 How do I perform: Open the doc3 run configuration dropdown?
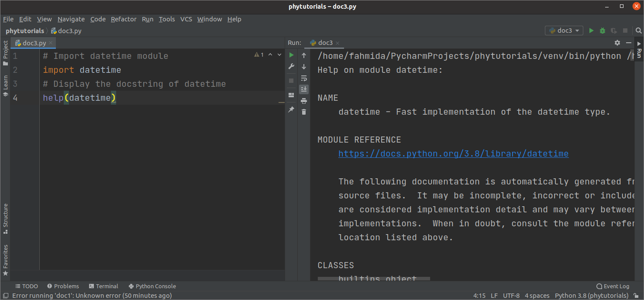pos(564,31)
